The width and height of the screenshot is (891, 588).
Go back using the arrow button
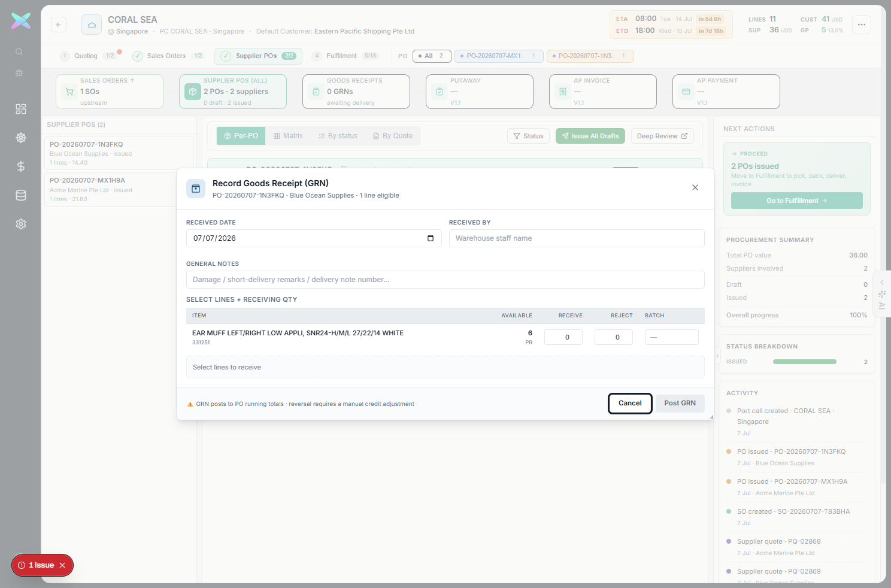click(59, 25)
